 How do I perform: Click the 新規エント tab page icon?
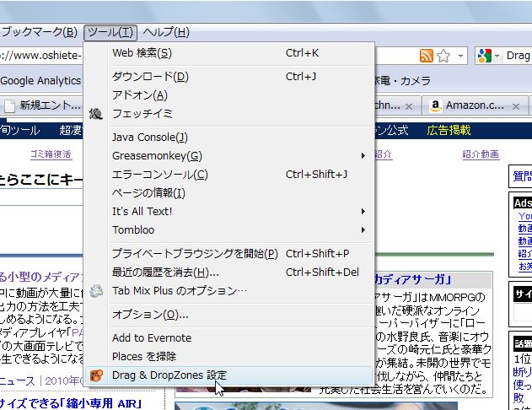point(9,106)
